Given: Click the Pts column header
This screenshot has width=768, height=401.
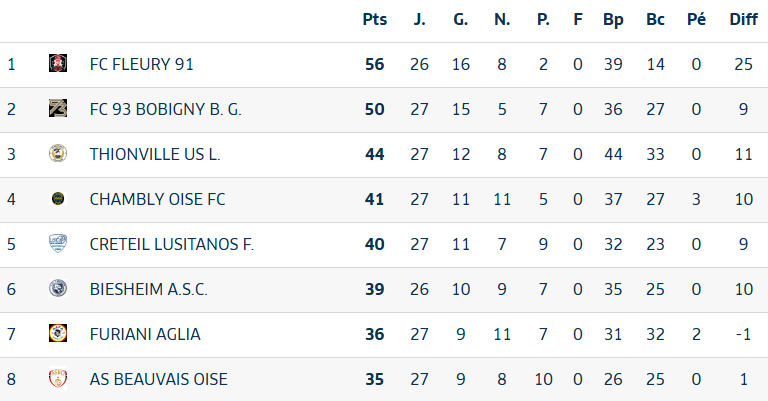Looking at the screenshot, I should point(374,20).
